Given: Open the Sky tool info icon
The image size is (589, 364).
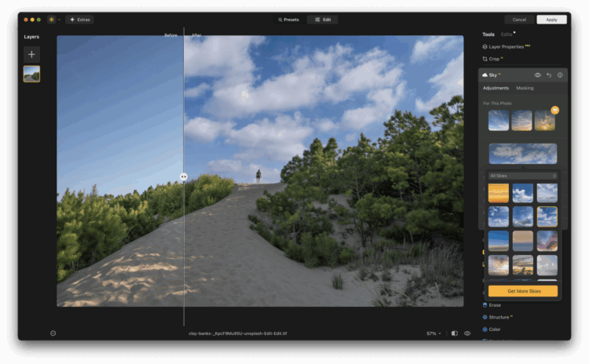Looking at the screenshot, I should 559,75.
